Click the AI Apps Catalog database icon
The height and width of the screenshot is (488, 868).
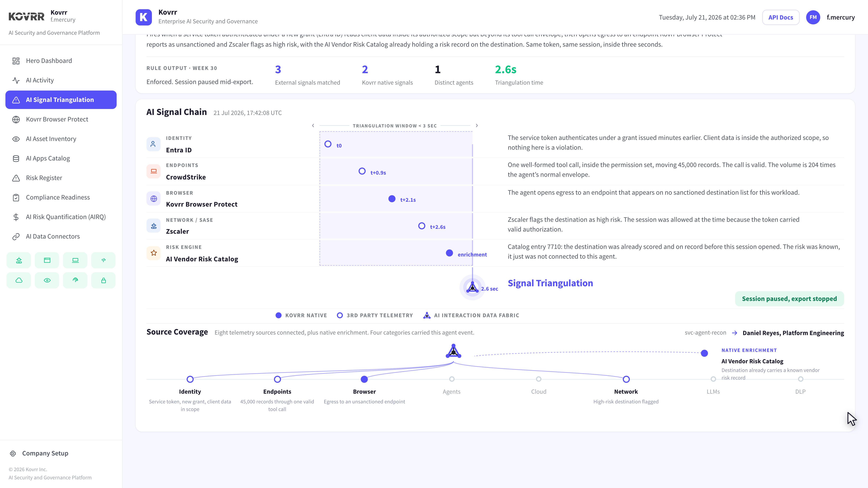click(16, 158)
